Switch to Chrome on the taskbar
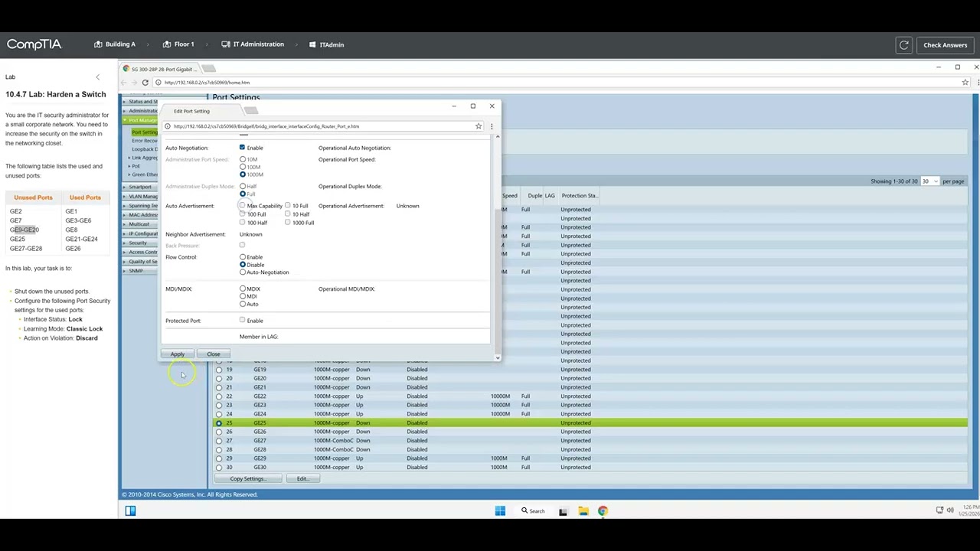Image resolution: width=980 pixels, height=551 pixels. pos(603,511)
